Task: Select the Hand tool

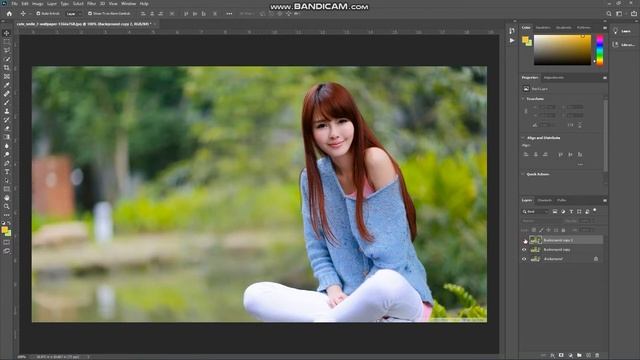Action: (7, 198)
